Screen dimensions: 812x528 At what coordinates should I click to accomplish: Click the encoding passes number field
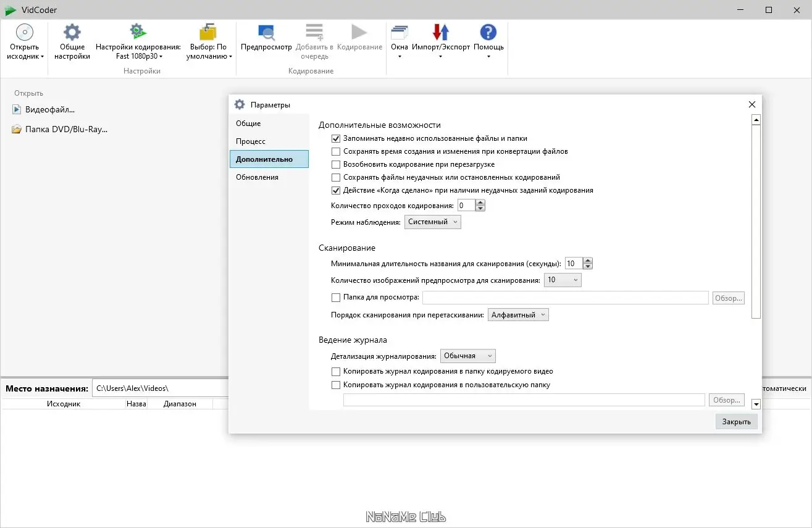(467, 205)
